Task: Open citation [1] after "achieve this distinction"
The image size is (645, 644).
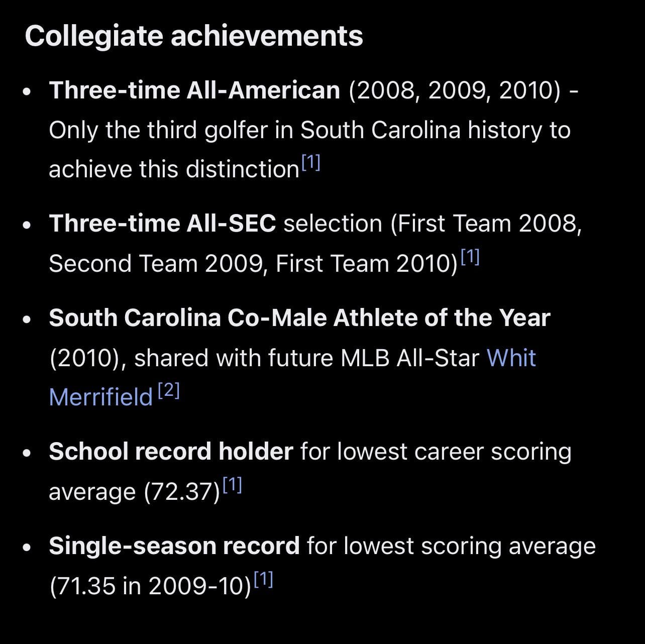Action: point(311,162)
